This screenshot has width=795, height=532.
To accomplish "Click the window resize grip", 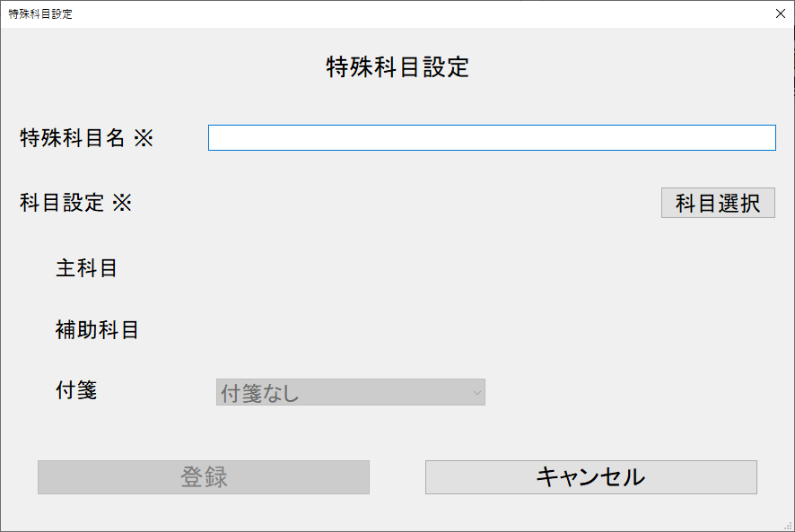I will (x=789, y=526).
